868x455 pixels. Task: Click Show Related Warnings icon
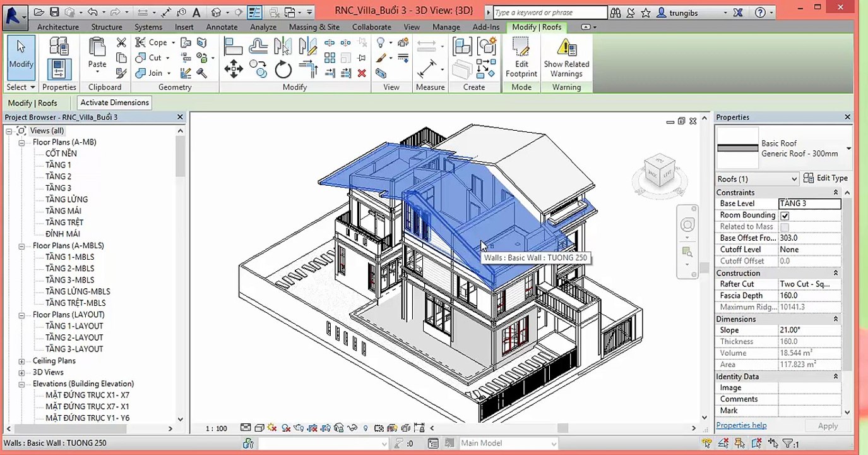[566, 57]
